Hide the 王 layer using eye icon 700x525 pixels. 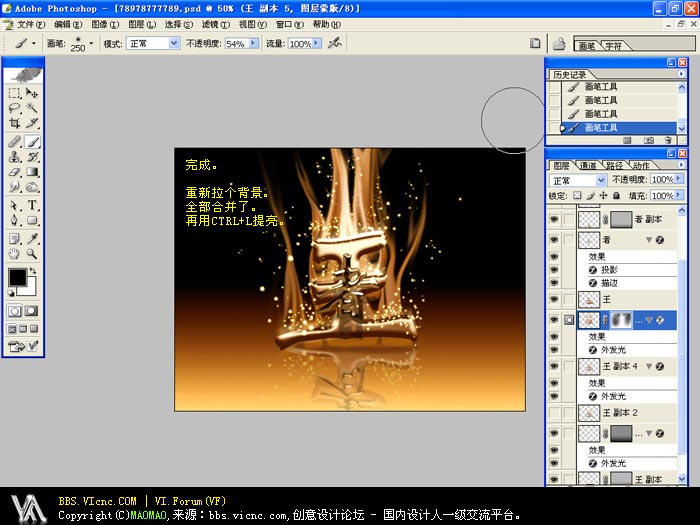(x=555, y=300)
